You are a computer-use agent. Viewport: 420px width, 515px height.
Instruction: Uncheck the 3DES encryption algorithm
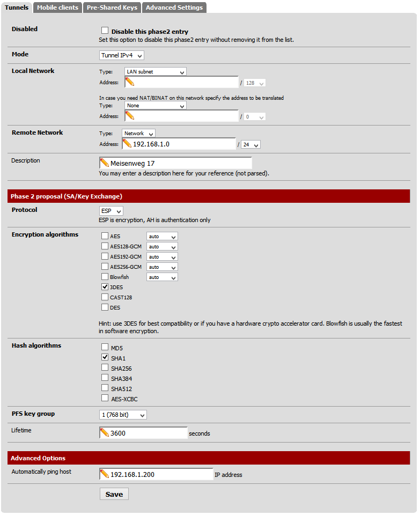click(105, 287)
